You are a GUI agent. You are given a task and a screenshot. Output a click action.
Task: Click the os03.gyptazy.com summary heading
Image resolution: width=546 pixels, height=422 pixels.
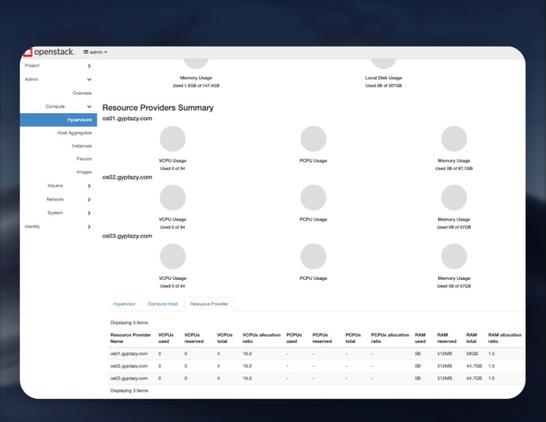tap(127, 236)
